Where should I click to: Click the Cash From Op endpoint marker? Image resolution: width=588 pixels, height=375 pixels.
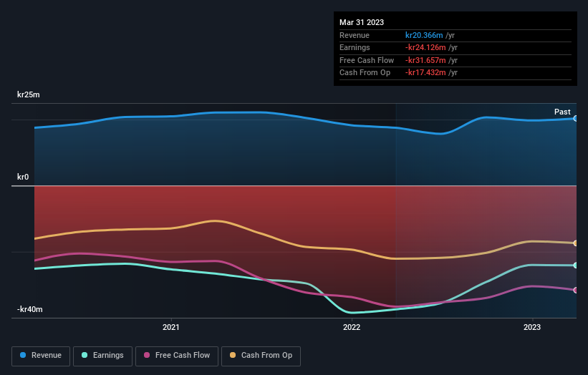[575, 243]
